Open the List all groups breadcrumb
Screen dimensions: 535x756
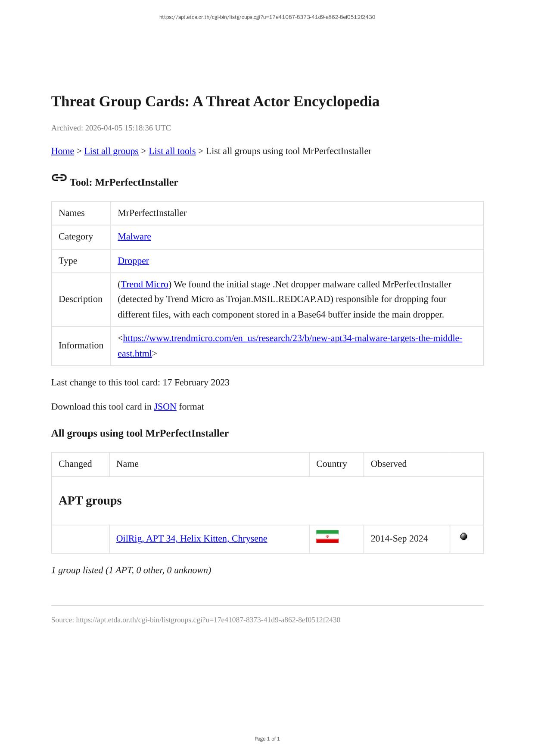point(111,151)
